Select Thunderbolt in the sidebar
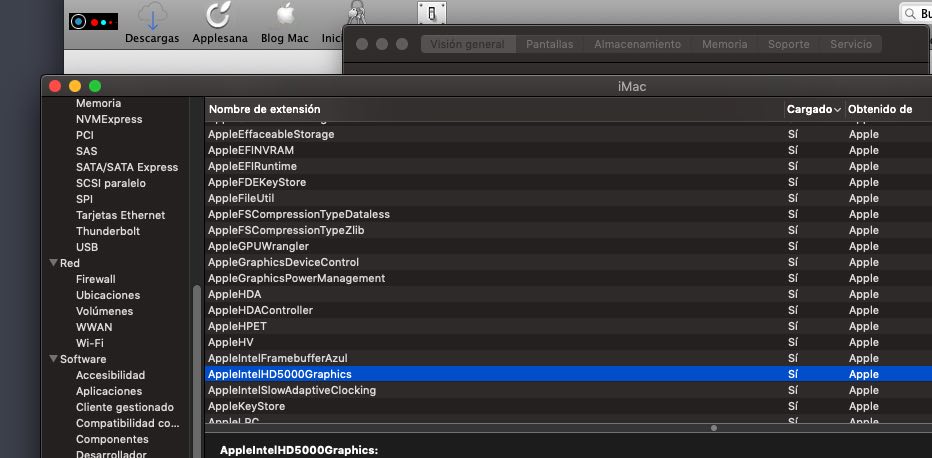The width and height of the screenshot is (932, 458). point(108,231)
